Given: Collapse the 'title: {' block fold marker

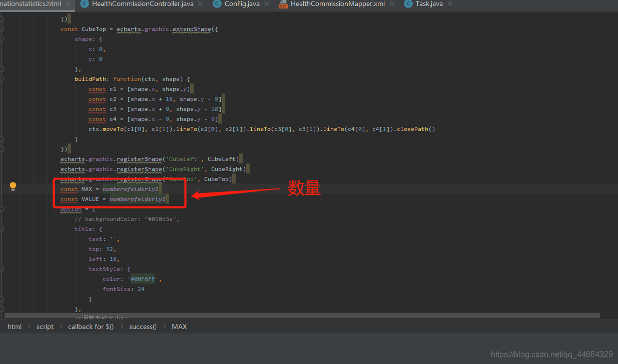Looking at the screenshot, I should click(2, 229).
